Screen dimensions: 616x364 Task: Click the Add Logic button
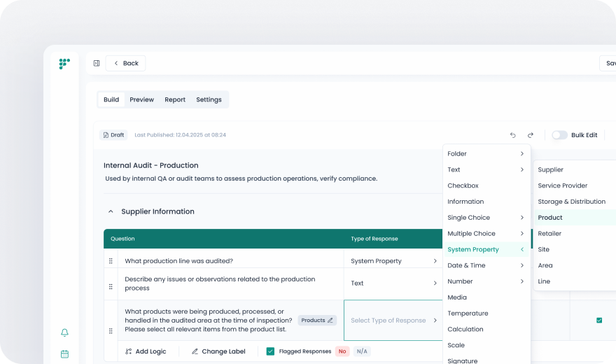[146, 351]
